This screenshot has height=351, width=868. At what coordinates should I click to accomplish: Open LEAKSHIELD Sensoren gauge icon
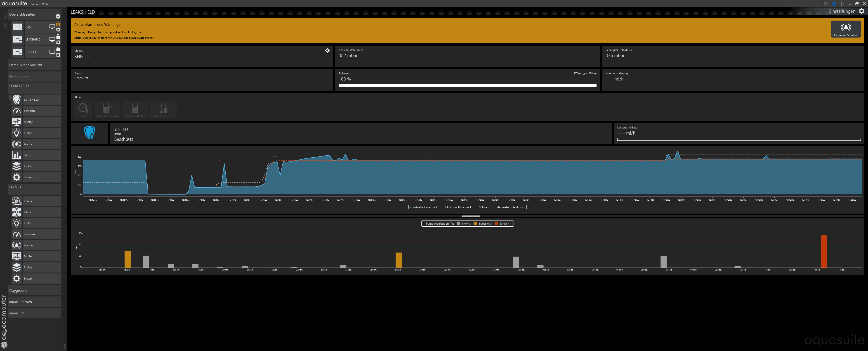[17, 111]
